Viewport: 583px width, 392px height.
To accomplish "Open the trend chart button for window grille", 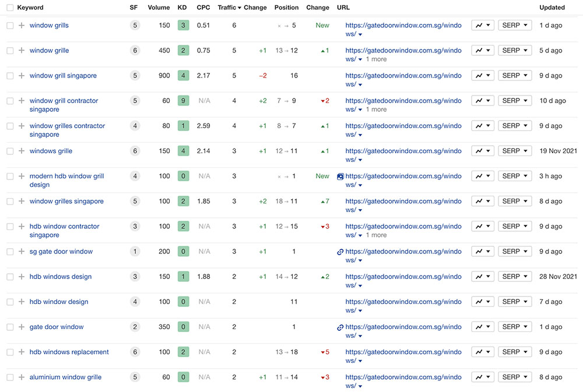I will click(482, 51).
